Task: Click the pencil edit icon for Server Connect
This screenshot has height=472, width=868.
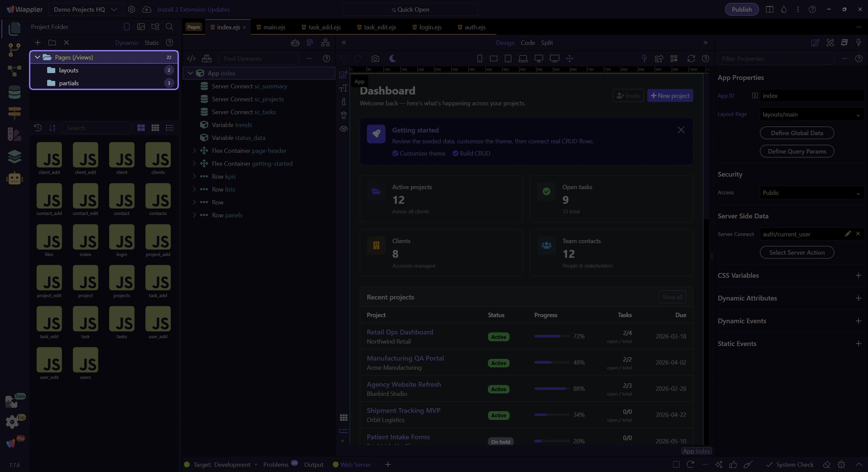Action: pos(848,234)
